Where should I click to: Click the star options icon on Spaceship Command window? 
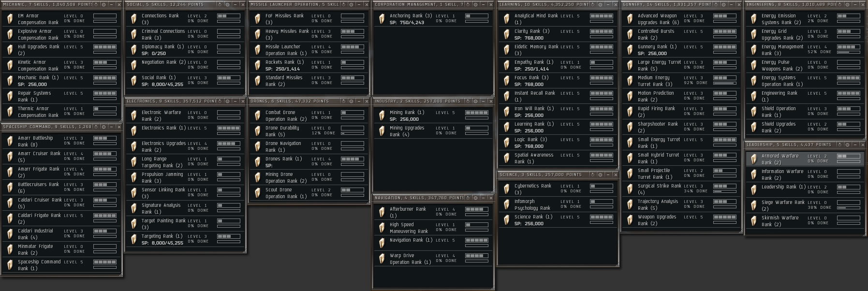pyautogui.click(x=96, y=127)
